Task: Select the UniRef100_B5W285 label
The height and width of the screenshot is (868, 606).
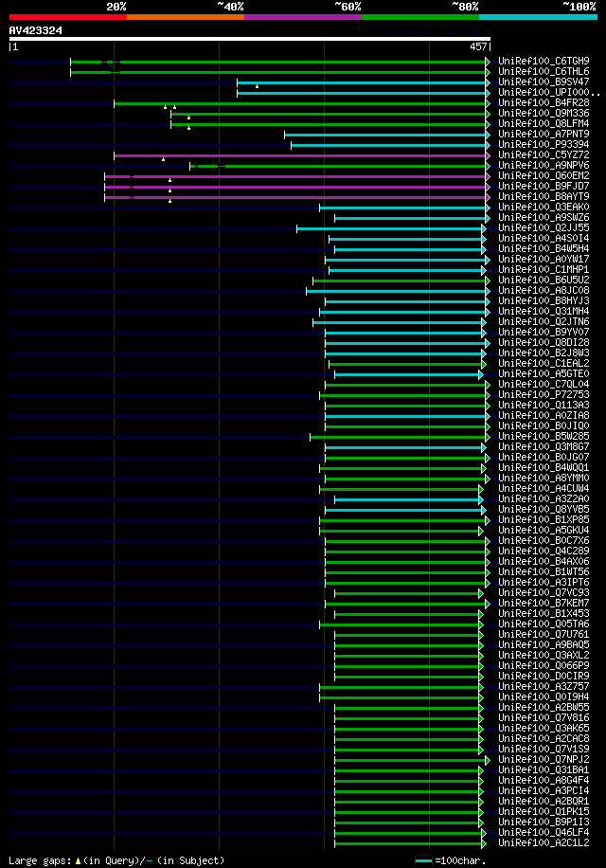Action: [544, 437]
